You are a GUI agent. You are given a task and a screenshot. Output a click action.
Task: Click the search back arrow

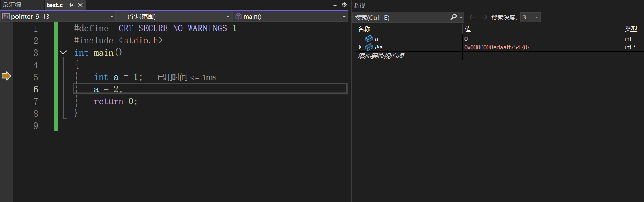(x=472, y=17)
